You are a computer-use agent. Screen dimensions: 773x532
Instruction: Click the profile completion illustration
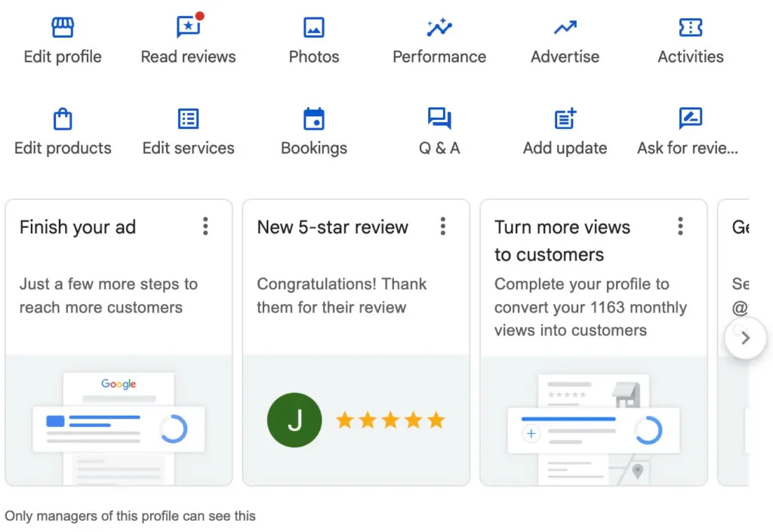point(593,429)
